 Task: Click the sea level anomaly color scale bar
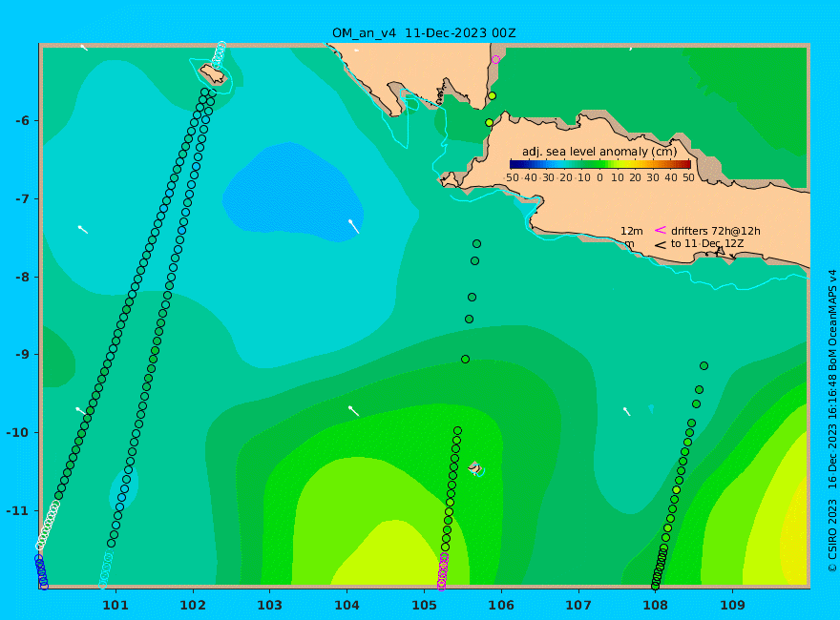[600, 165]
